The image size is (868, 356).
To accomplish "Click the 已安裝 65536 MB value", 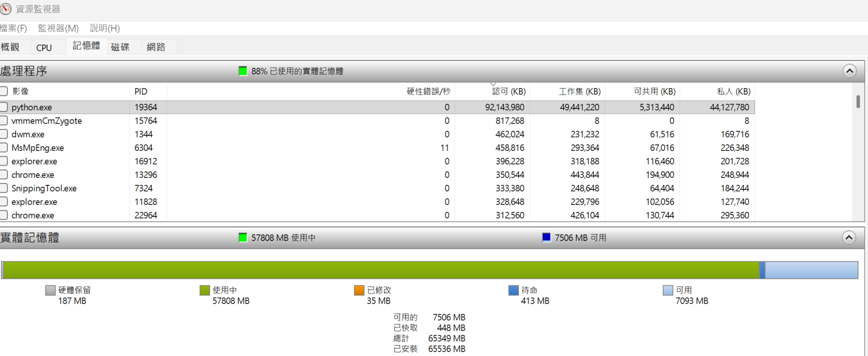I will coord(446,349).
